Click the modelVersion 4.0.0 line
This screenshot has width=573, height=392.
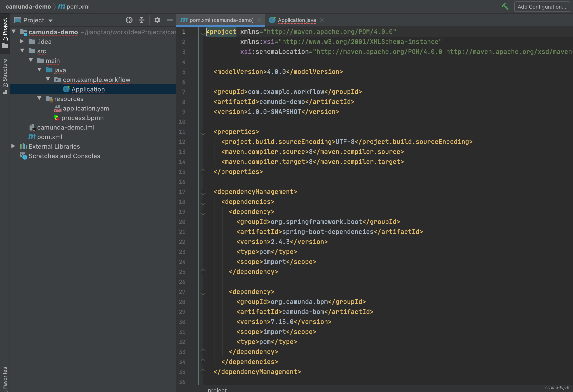tap(278, 72)
